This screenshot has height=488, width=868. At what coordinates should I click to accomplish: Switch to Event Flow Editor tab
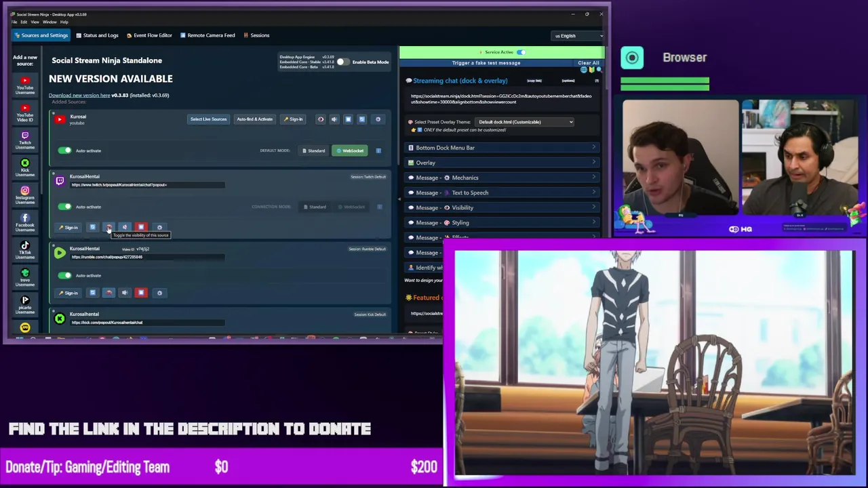(x=149, y=35)
